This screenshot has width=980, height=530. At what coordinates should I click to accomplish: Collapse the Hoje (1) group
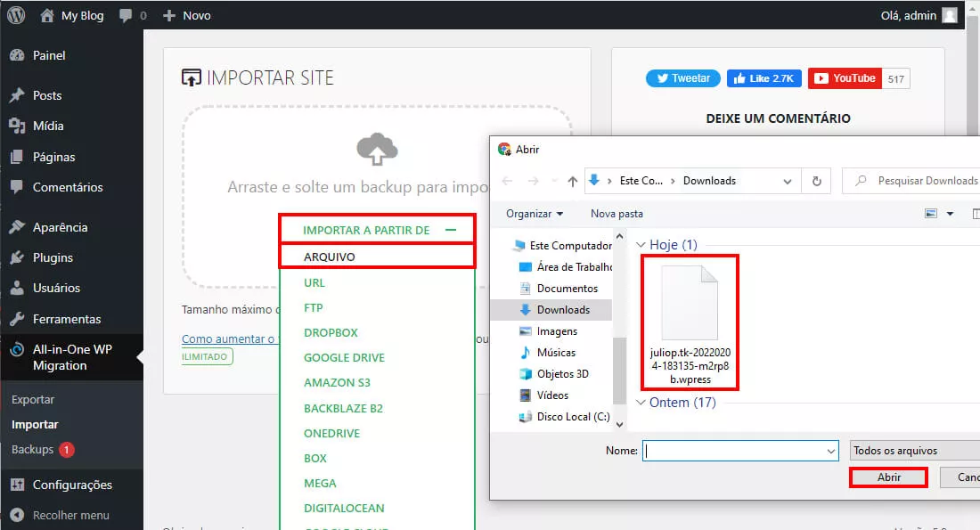[641, 245]
